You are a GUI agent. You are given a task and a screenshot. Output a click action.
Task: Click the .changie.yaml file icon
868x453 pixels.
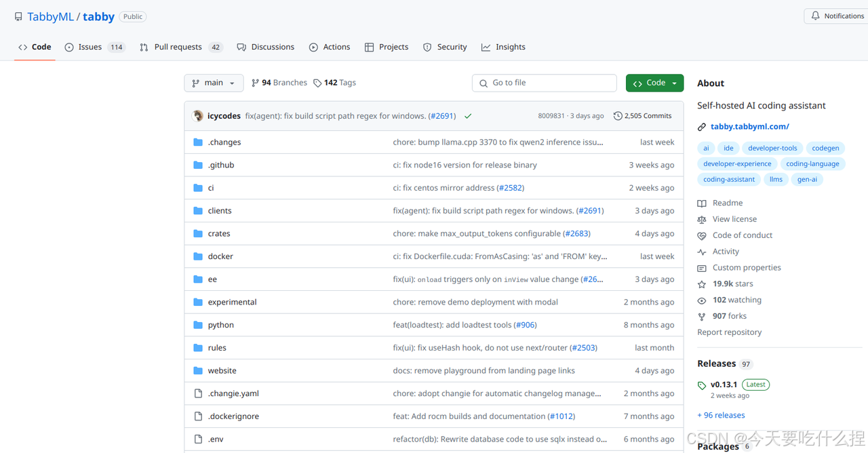tap(198, 393)
